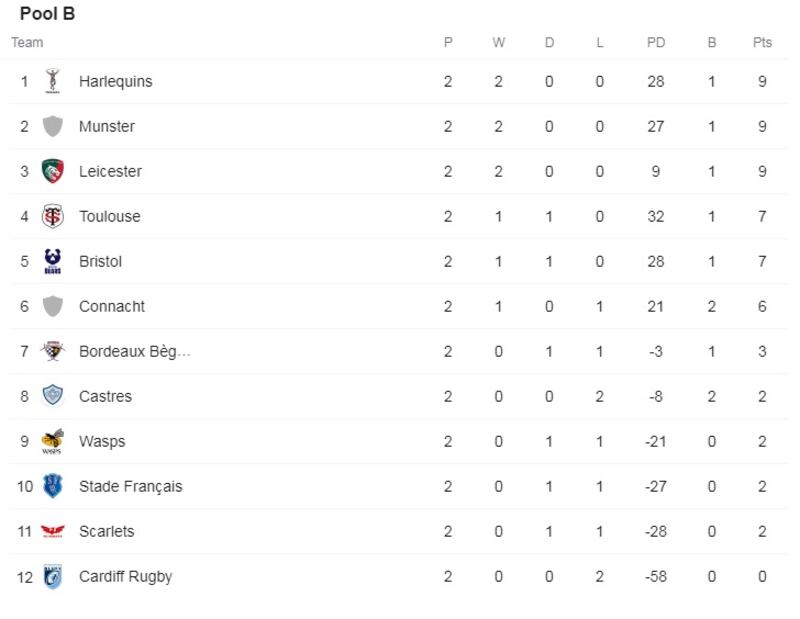The width and height of the screenshot is (800, 619).
Task: Select the Leicester Tigers crest icon
Action: [x=53, y=171]
